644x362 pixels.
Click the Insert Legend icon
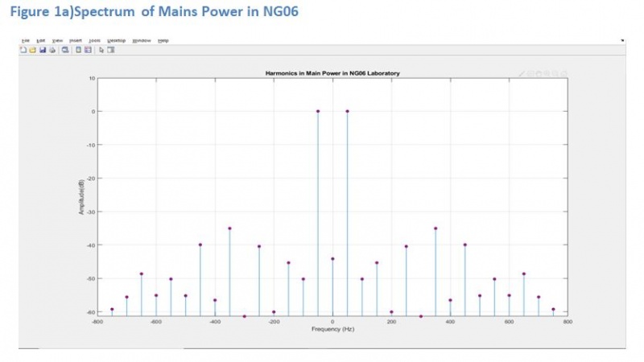(88, 50)
